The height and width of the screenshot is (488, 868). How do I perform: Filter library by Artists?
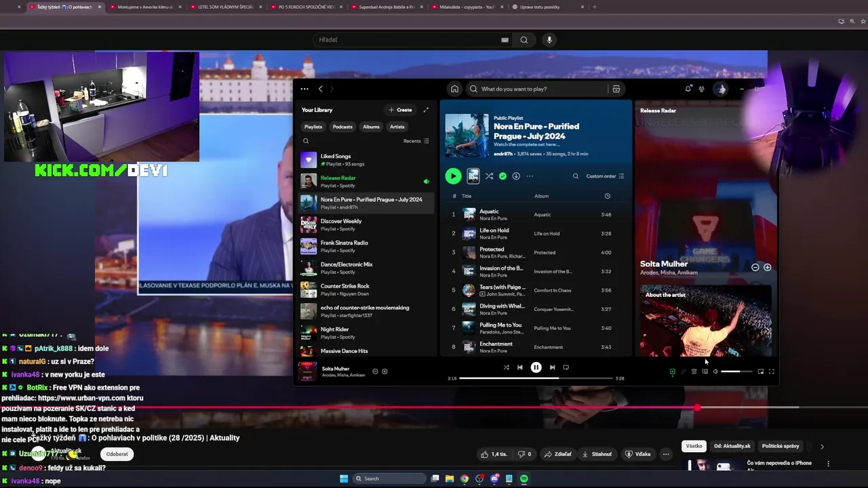pos(397,127)
